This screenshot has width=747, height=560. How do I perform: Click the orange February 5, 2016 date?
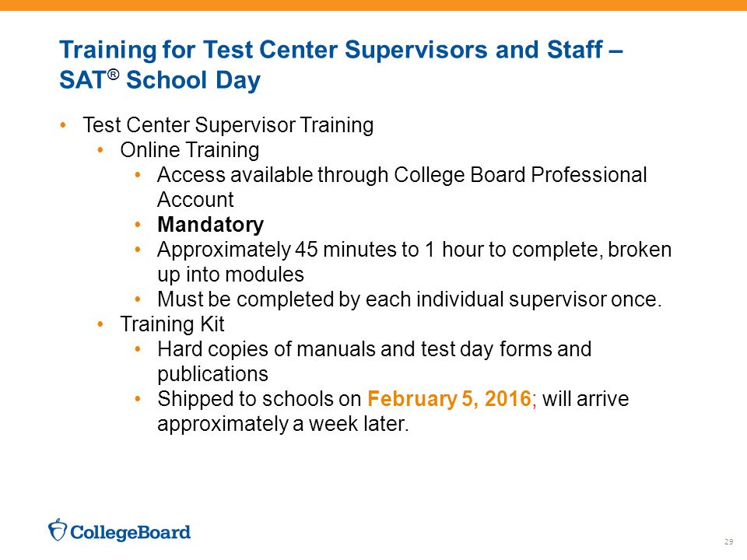click(449, 398)
